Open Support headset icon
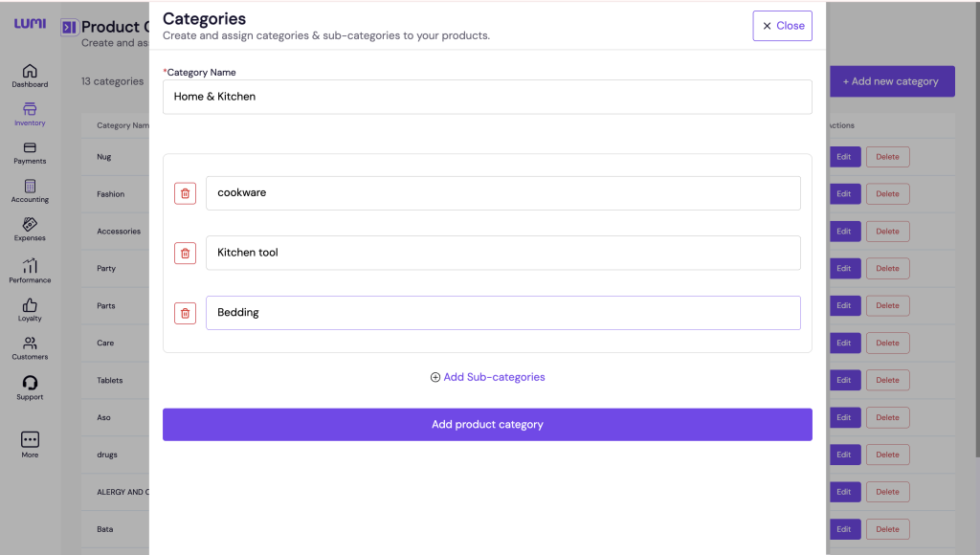The width and height of the screenshot is (980, 555). (x=30, y=385)
